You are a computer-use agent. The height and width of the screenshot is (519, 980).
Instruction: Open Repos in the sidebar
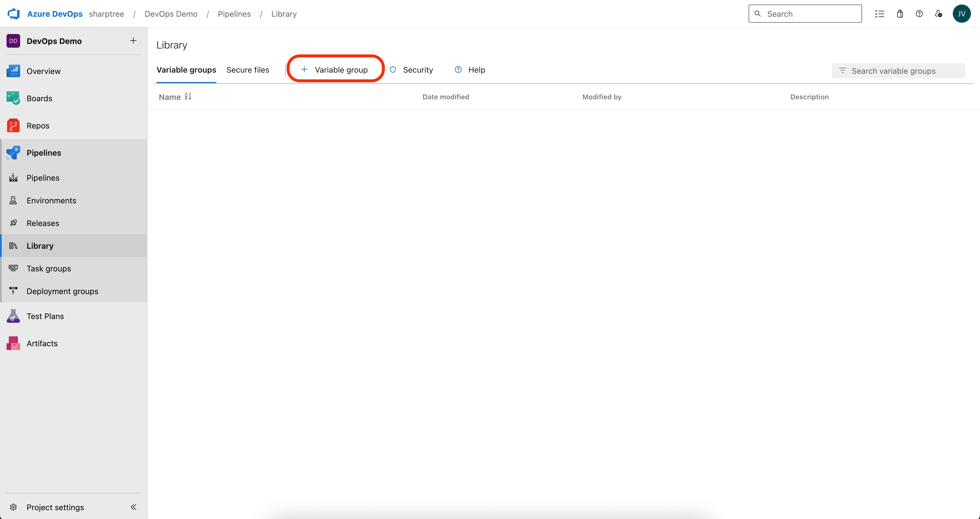pyautogui.click(x=73, y=125)
